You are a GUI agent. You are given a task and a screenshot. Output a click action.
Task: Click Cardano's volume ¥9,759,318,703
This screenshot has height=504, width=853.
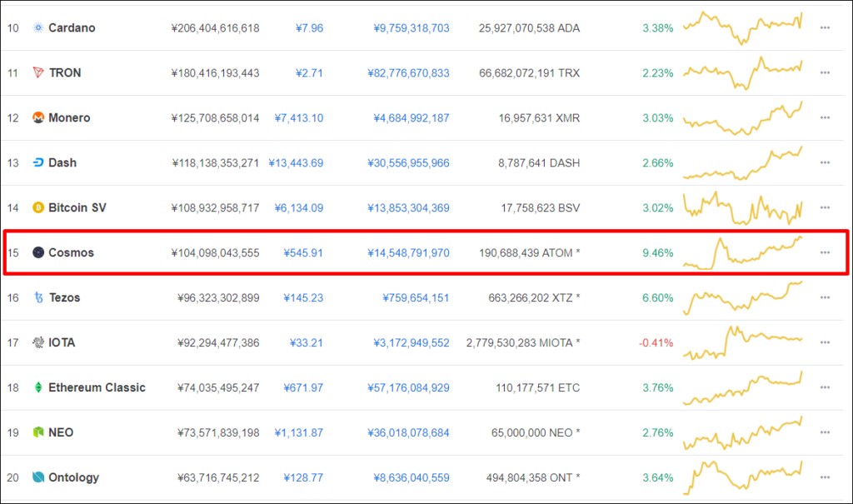pyautogui.click(x=412, y=27)
